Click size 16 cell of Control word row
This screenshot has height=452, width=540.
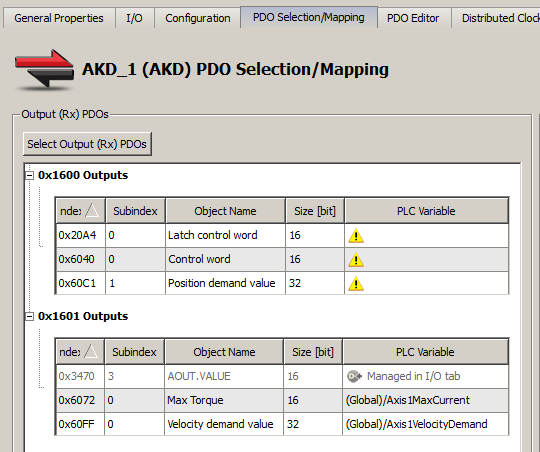pyautogui.click(x=315, y=259)
